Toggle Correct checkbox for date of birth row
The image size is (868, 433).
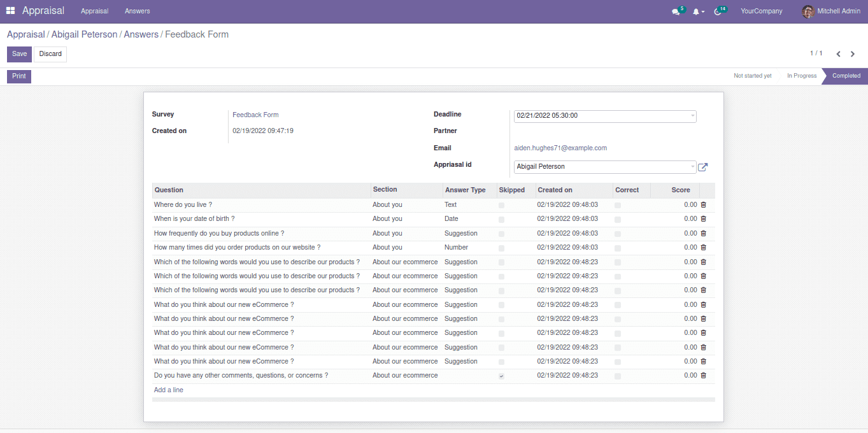tap(618, 220)
